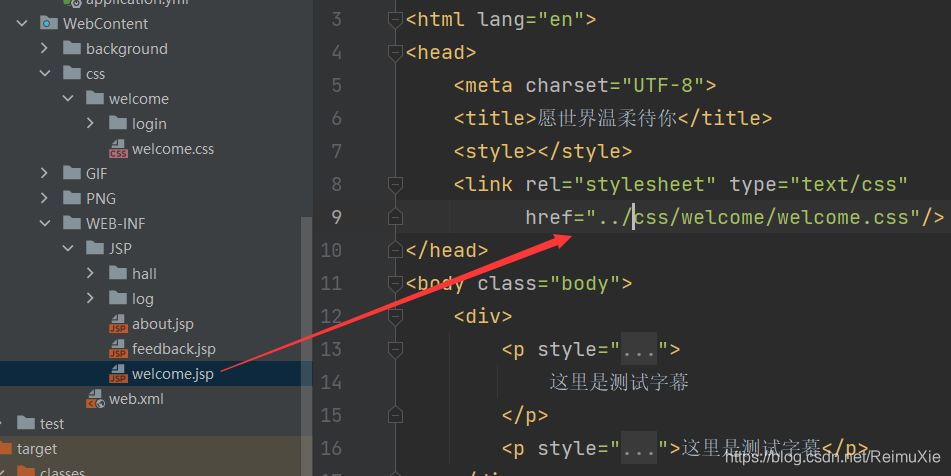Open welcome.css in the project tree
The width and height of the screenshot is (951, 476).
173,149
